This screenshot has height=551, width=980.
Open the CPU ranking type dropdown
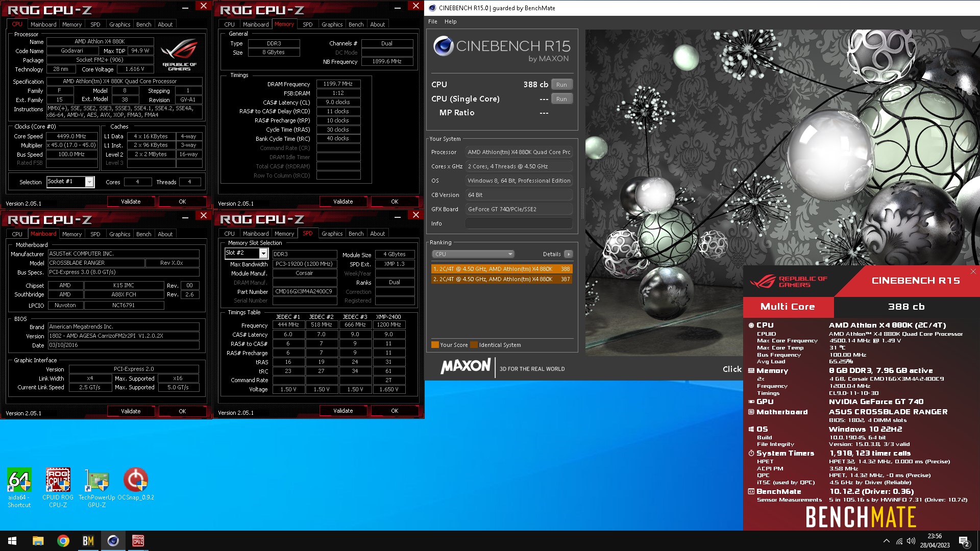click(473, 254)
